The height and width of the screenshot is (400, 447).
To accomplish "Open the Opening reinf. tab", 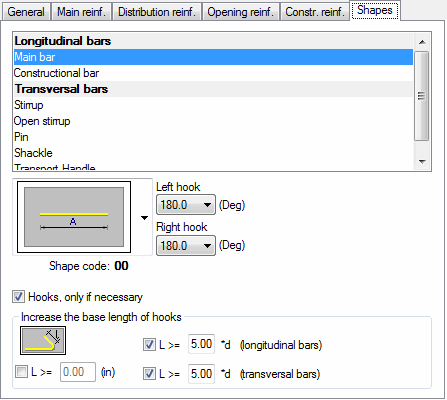I will [241, 12].
